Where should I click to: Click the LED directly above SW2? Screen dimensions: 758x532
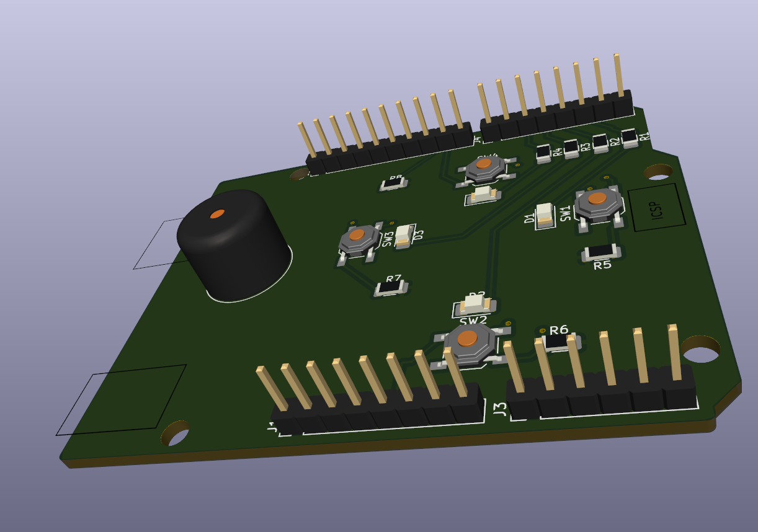point(476,304)
